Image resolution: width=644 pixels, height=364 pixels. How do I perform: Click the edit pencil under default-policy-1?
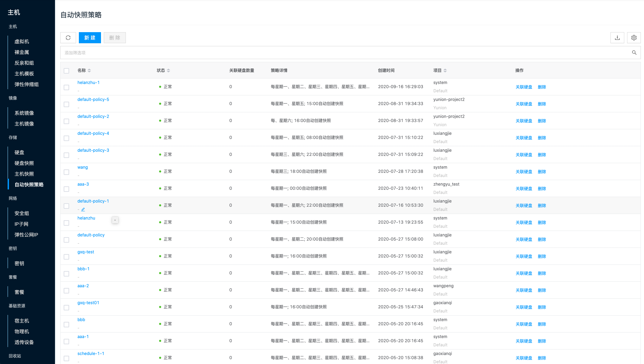(x=83, y=209)
